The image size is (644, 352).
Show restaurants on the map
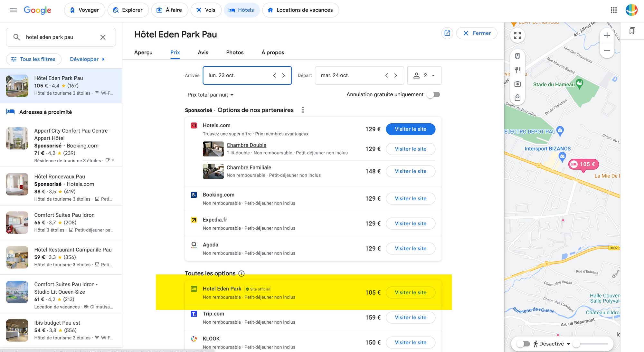(x=517, y=70)
